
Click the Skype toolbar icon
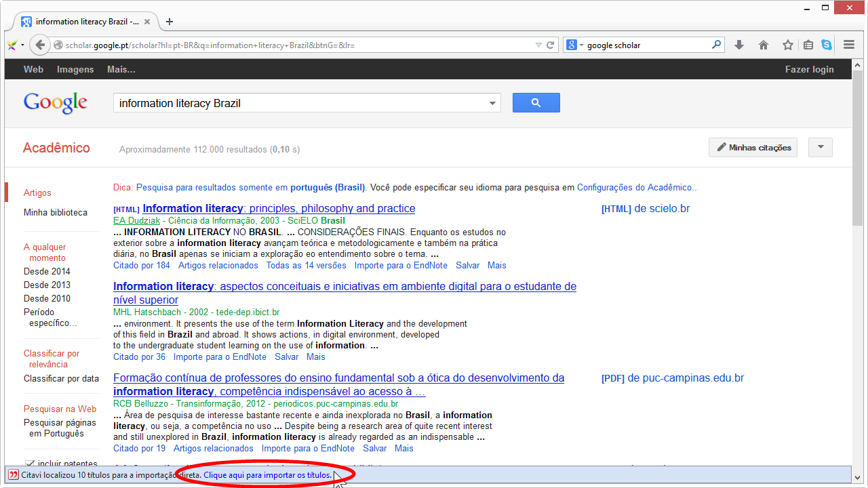[827, 45]
